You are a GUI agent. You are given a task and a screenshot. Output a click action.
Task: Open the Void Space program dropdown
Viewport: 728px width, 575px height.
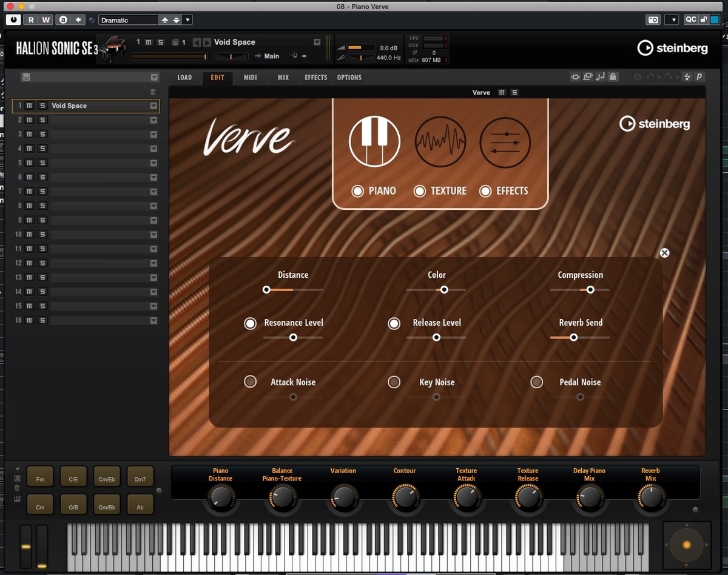click(x=317, y=42)
